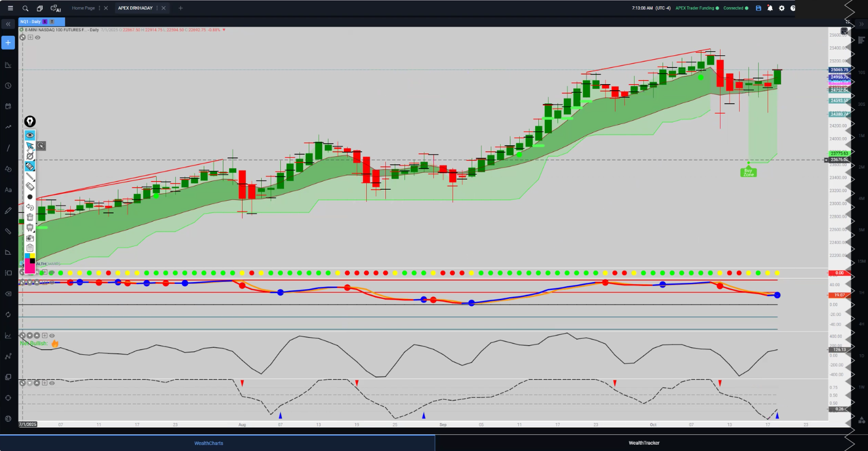Take a chart snapshot with the camera icon
The height and width of the screenshot is (451, 868).
[x=30, y=238]
